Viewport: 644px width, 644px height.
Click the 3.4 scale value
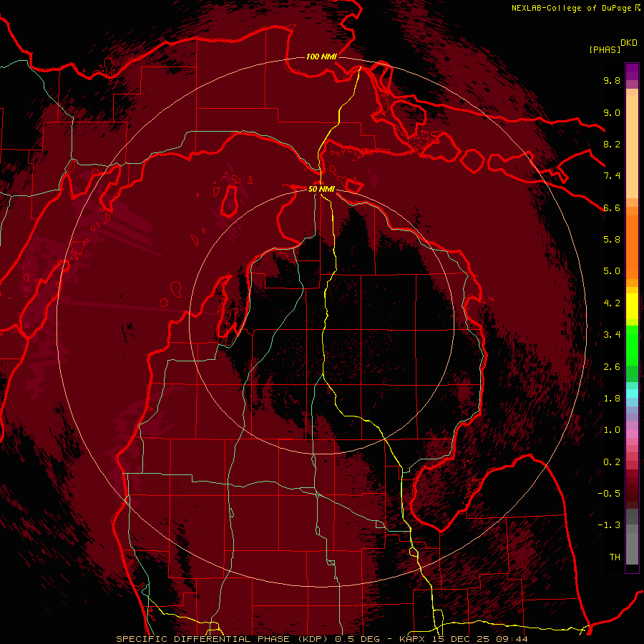(x=612, y=335)
